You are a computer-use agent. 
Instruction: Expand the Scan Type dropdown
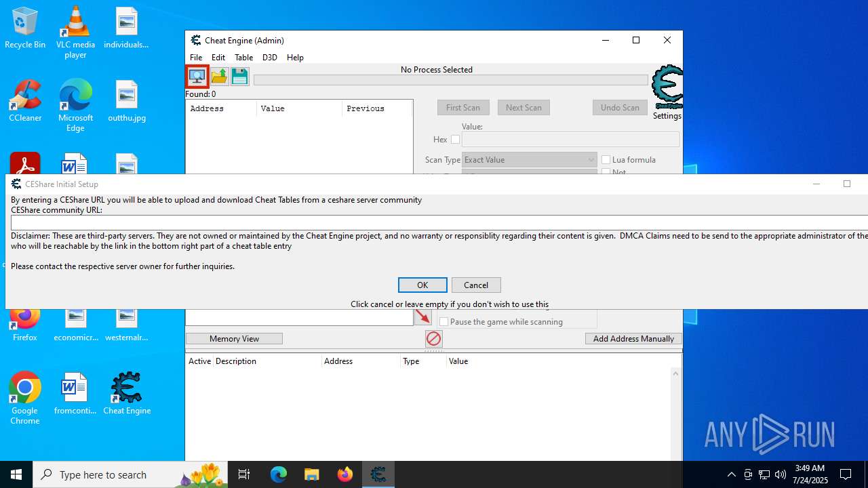pyautogui.click(x=529, y=160)
